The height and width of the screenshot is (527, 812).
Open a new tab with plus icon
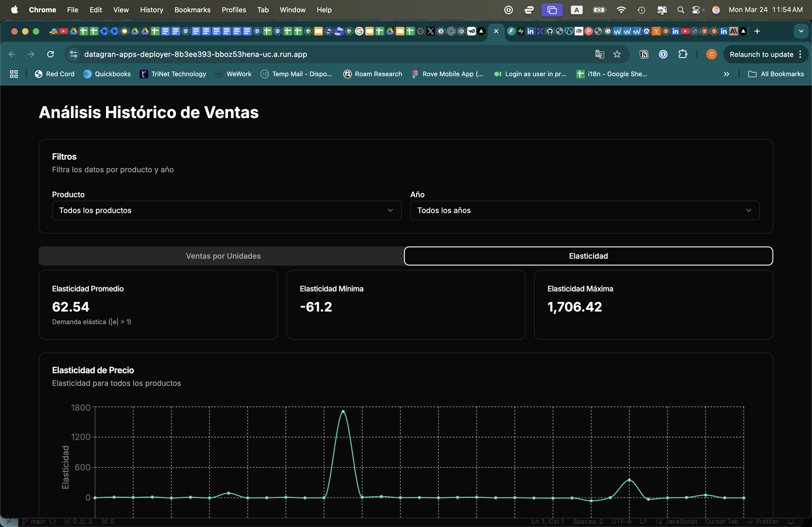point(757,31)
